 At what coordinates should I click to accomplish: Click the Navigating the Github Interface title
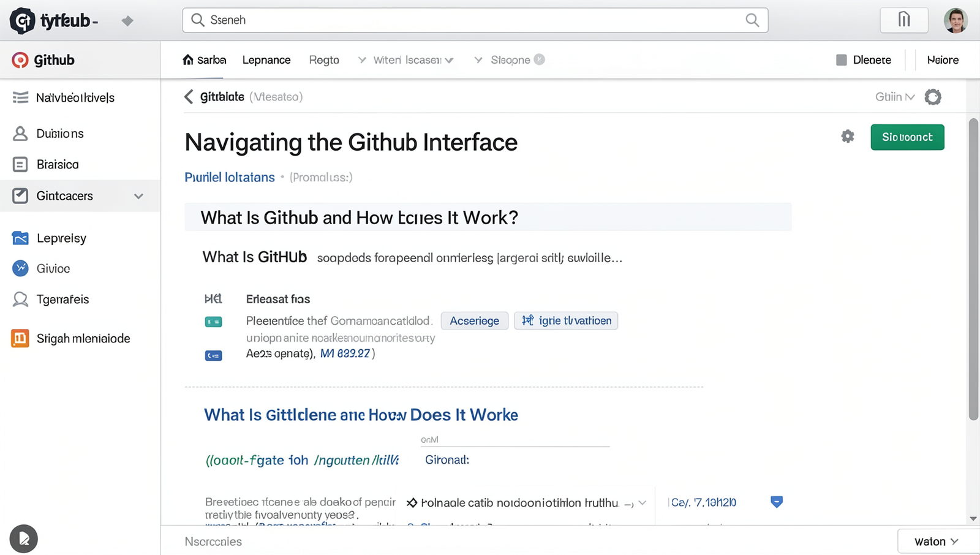pyautogui.click(x=351, y=142)
